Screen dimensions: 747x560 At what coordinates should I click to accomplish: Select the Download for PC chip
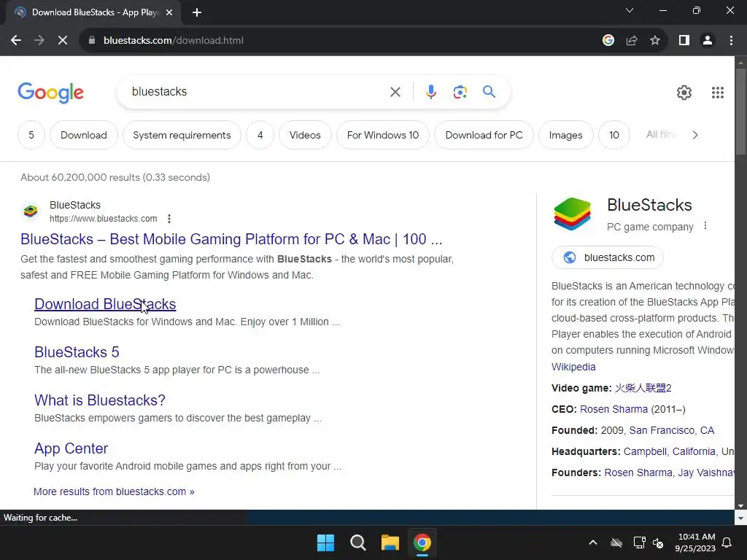[484, 135]
